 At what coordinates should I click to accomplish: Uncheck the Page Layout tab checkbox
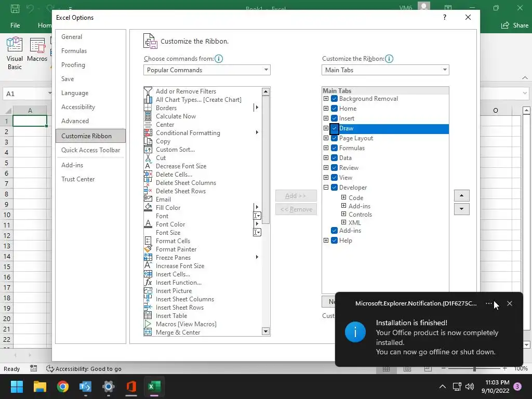coord(334,138)
